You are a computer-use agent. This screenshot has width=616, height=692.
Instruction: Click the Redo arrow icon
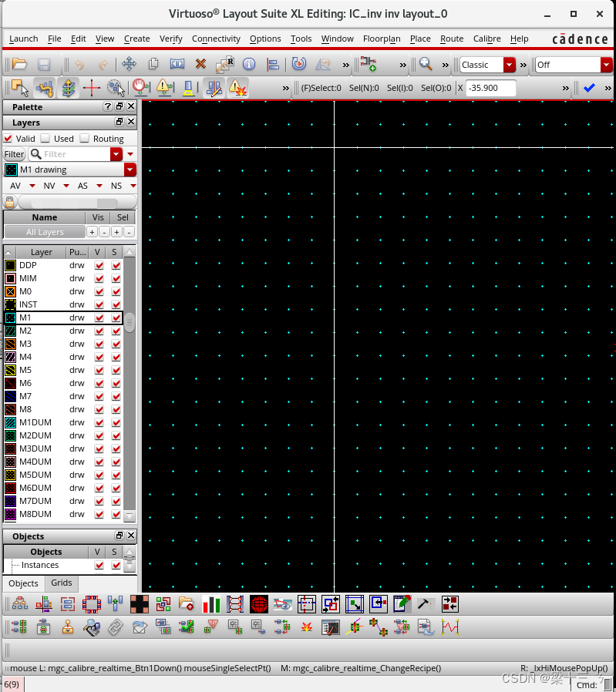pos(103,65)
